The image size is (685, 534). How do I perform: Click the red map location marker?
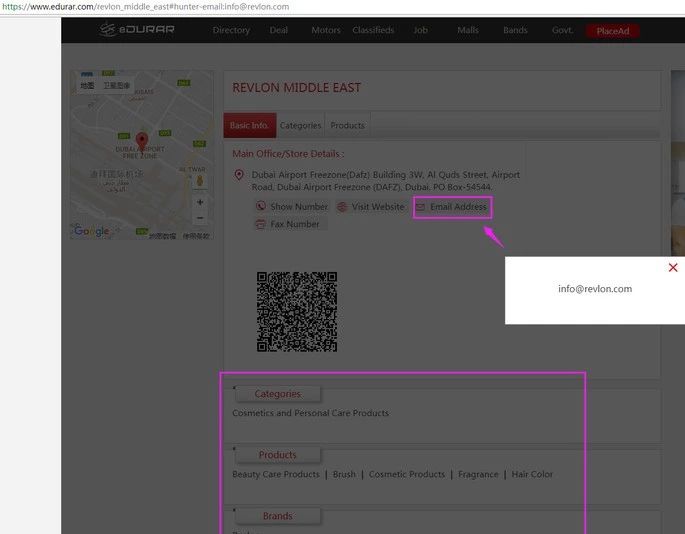tap(141, 142)
